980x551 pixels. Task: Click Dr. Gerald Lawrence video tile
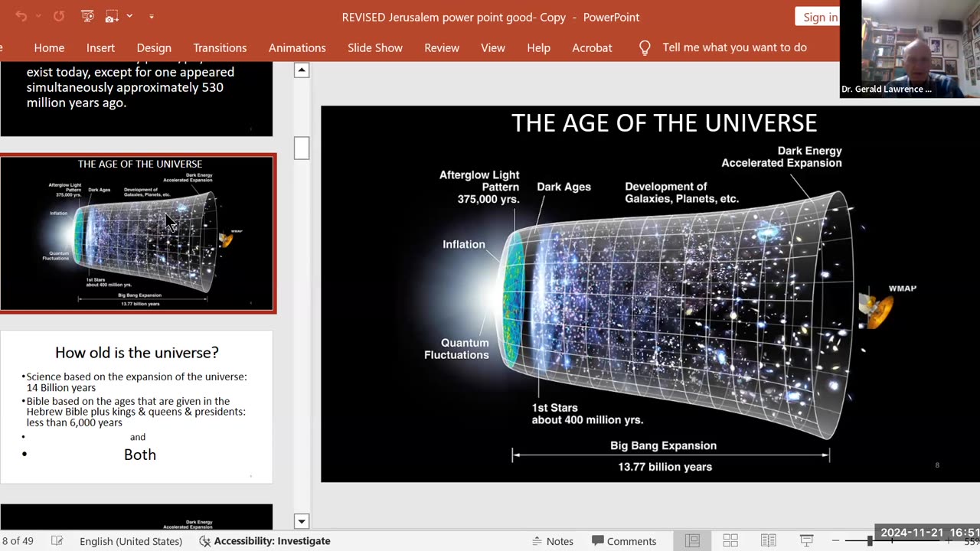point(910,48)
